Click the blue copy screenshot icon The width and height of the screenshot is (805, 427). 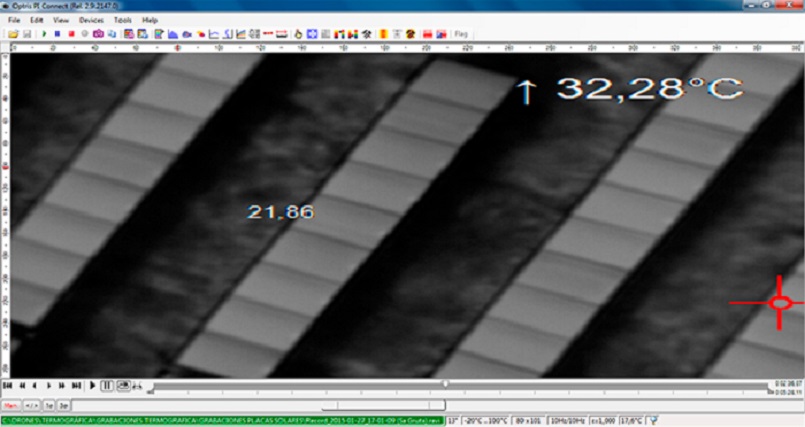coord(112,34)
